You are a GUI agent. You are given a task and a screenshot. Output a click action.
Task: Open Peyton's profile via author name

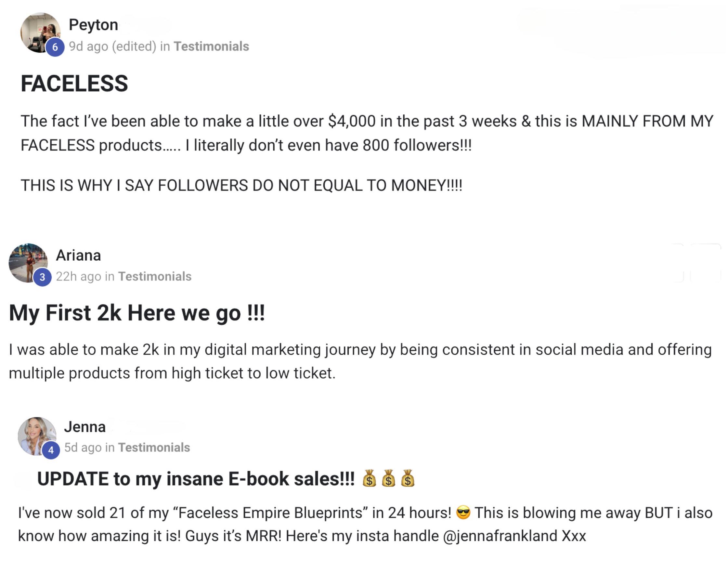coord(94,25)
